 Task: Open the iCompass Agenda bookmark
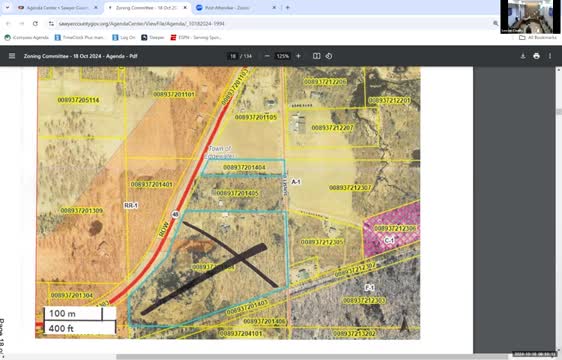tap(27, 37)
